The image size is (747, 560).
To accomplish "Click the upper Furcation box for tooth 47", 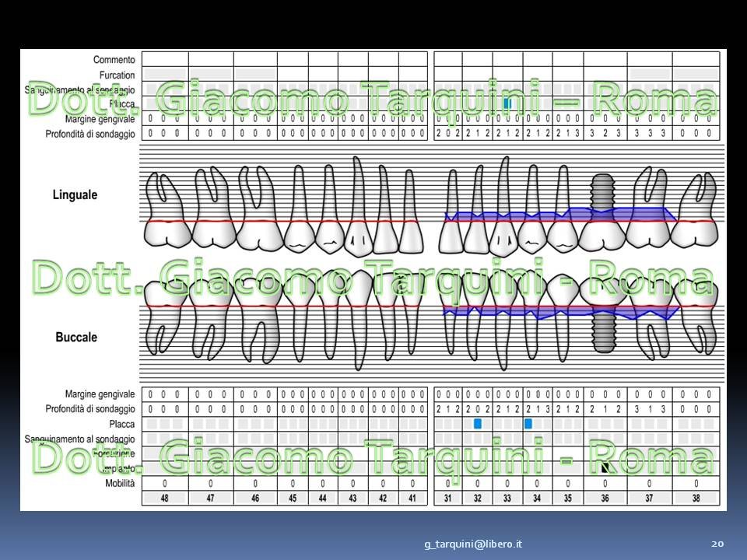I will click(x=211, y=75).
